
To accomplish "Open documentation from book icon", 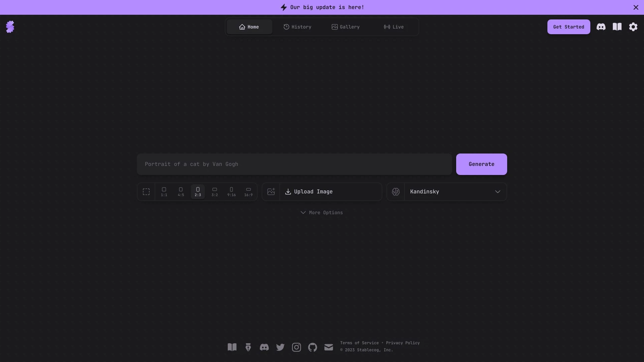I will tap(617, 26).
